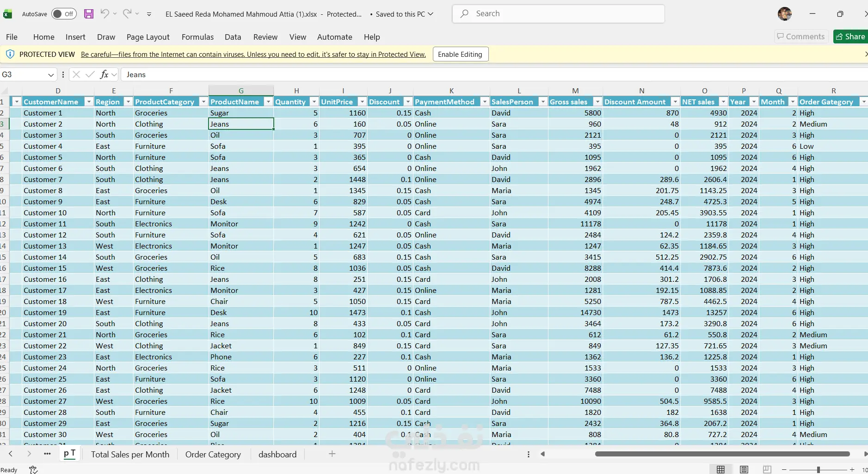Open the ProductCategory filter dropdown
This screenshot has height=474, width=868.
coord(203,102)
